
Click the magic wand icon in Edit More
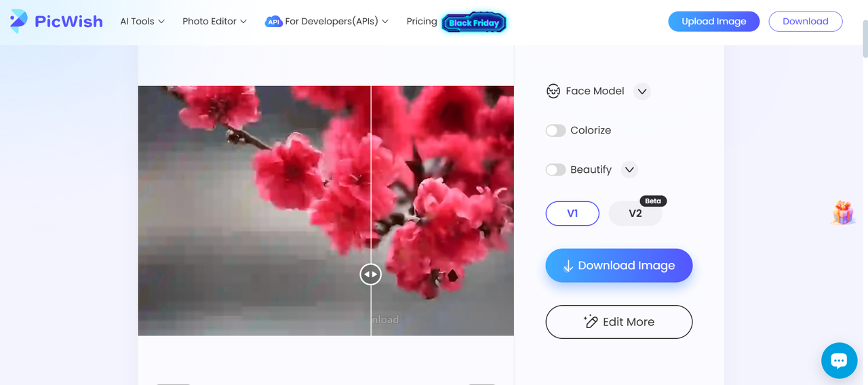[x=591, y=322]
